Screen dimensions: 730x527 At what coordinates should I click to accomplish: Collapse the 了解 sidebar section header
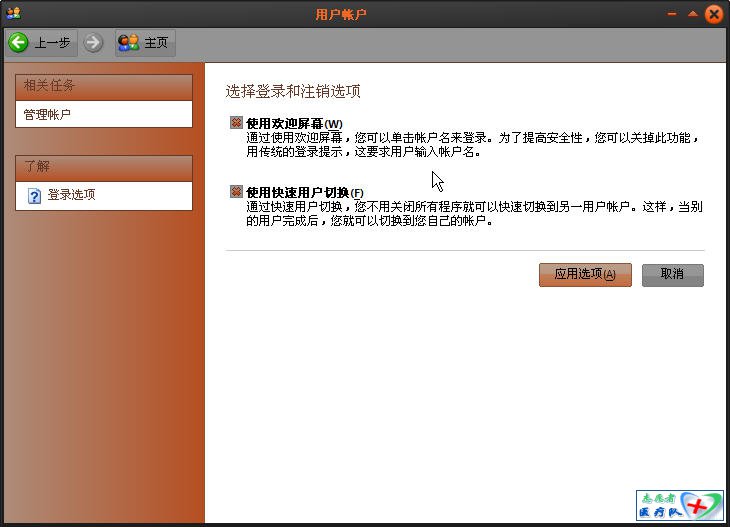click(x=104, y=167)
